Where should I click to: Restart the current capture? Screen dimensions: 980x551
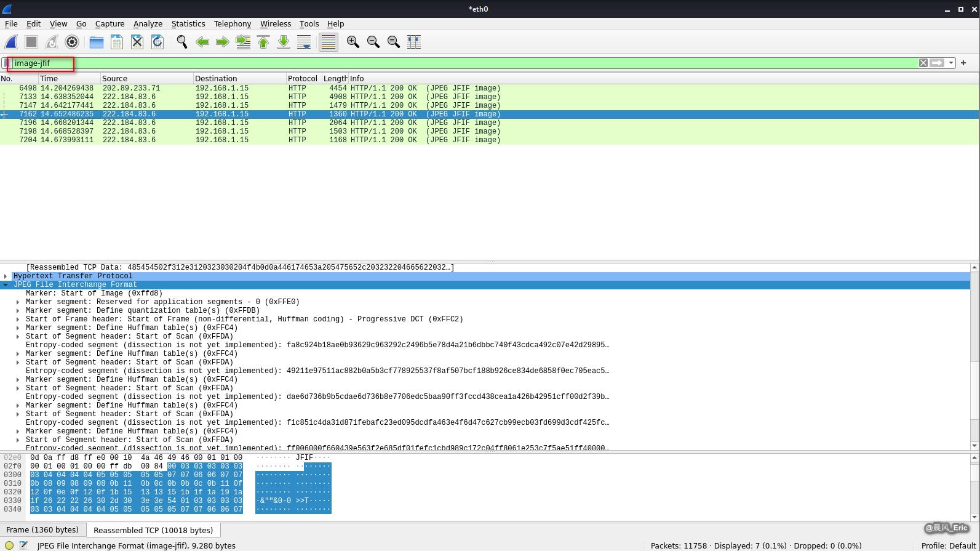52,42
